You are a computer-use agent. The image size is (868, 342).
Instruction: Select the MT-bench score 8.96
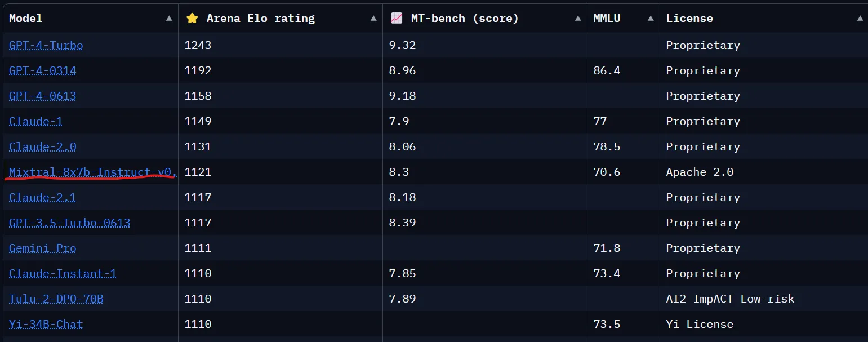[403, 70]
